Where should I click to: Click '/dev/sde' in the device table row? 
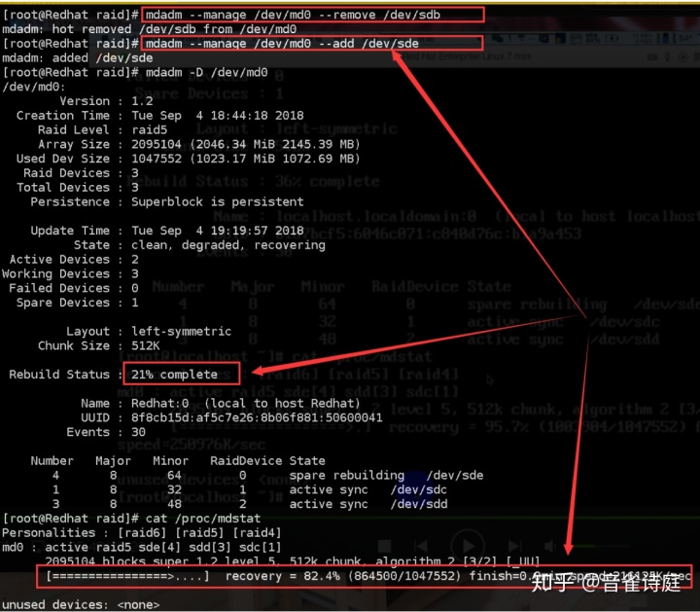click(x=455, y=475)
